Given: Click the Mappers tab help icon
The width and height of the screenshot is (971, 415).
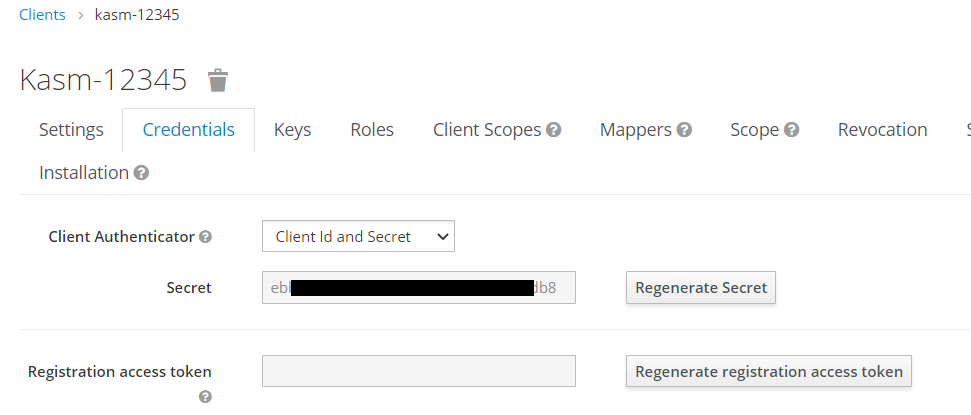Looking at the screenshot, I should click(684, 130).
